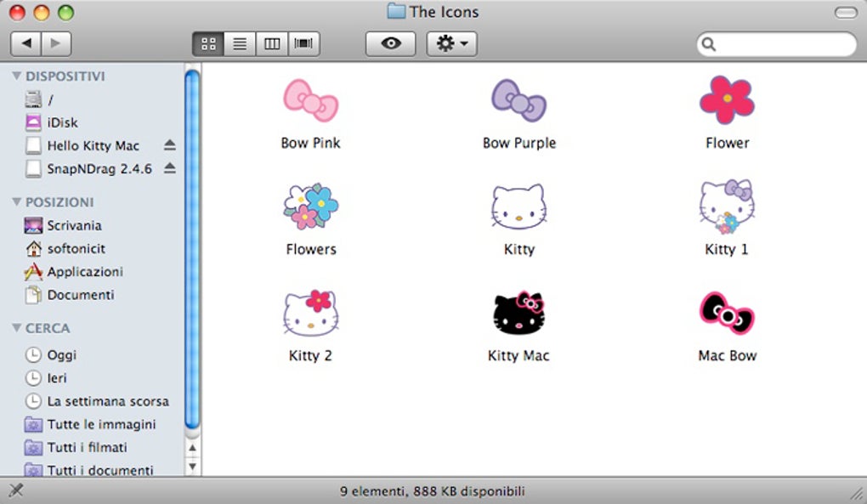Eject the Hello Kitty Mac volume
The width and height of the screenshot is (867, 504).
click(170, 145)
